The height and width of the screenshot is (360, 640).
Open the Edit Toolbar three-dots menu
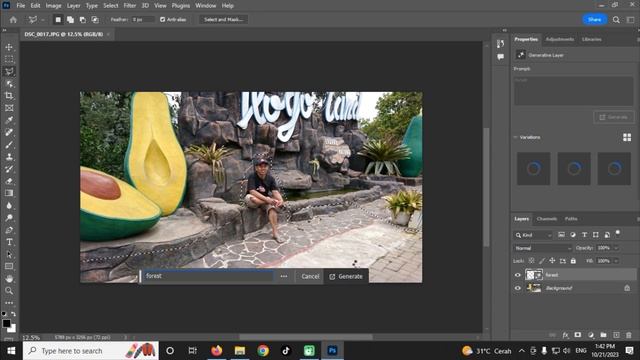coord(9,303)
